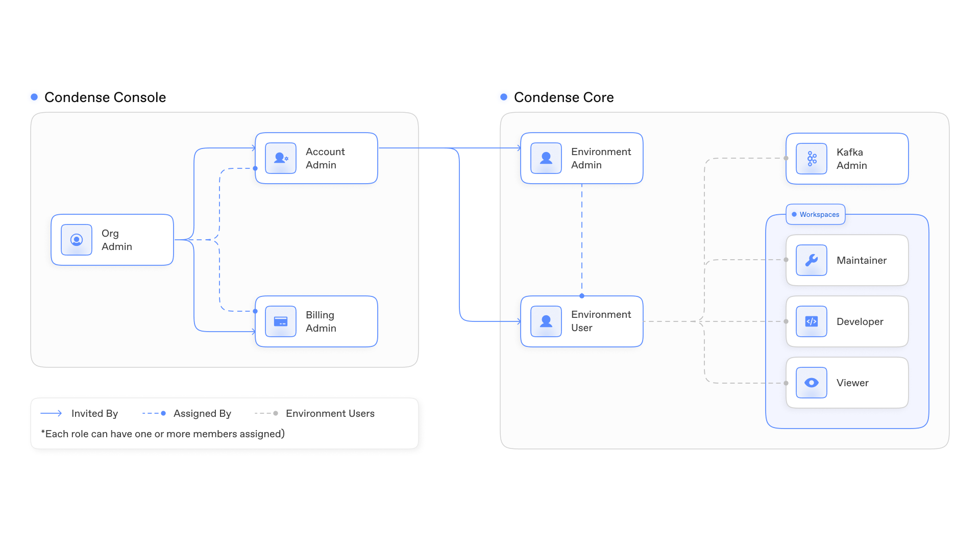Click the Account Admin person-gear icon
The image size is (980, 551).
point(281,158)
